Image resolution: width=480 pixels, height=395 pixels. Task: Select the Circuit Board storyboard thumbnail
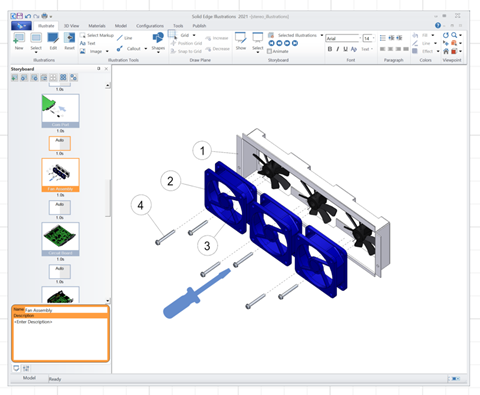pos(60,239)
